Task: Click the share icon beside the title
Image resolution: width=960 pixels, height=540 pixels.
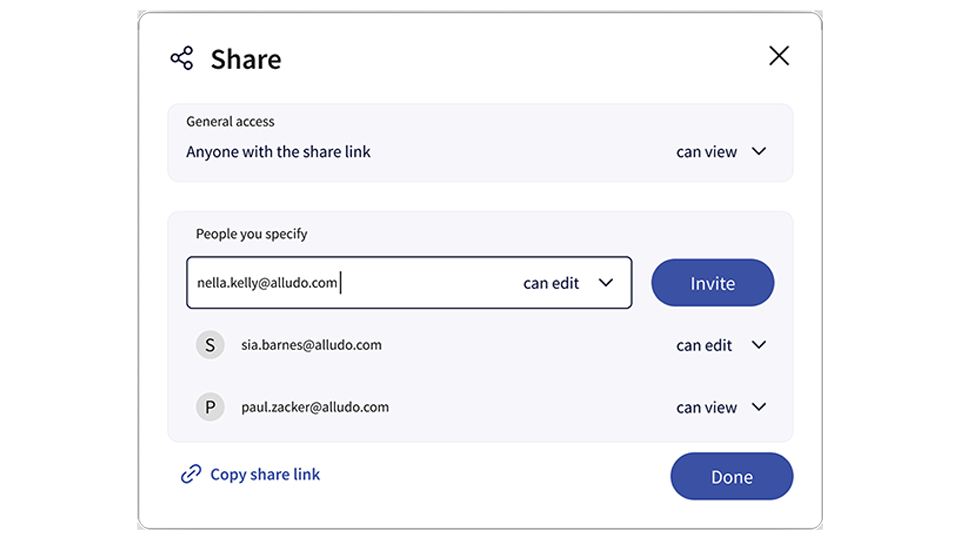Action: pyautogui.click(x=181, y=58)
